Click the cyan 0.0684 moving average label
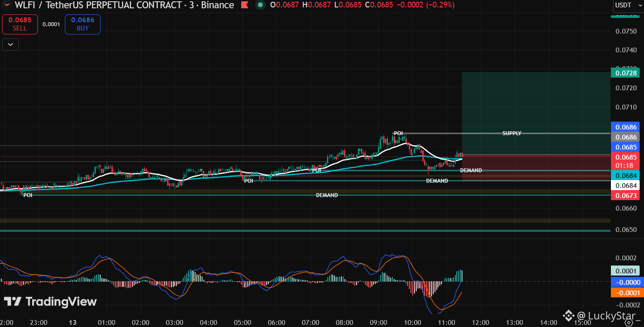This screenshot has height=327, width=644. pos(625,175)
